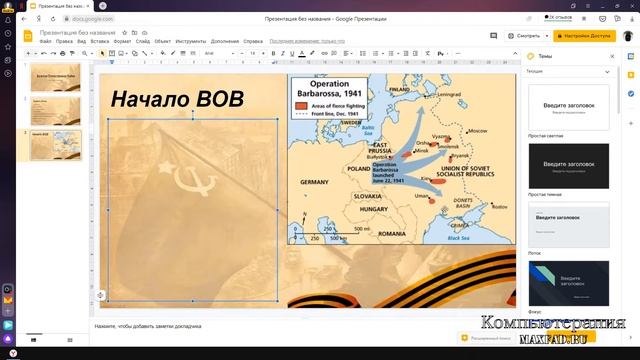Image resolution: width=640 pixels, height=360 pixels.
Task: Click the Смотреть present button
Action: coord(524,36)
